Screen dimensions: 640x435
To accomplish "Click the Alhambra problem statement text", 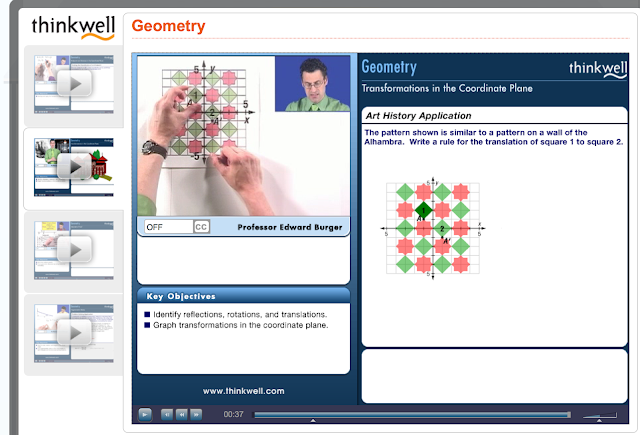I will (x=493, y=137).
